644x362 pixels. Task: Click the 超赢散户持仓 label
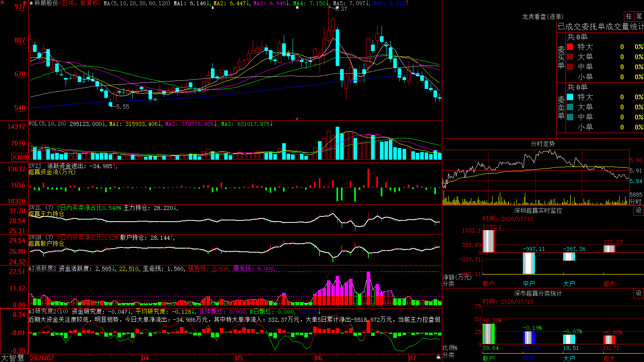tap(46, 243)
